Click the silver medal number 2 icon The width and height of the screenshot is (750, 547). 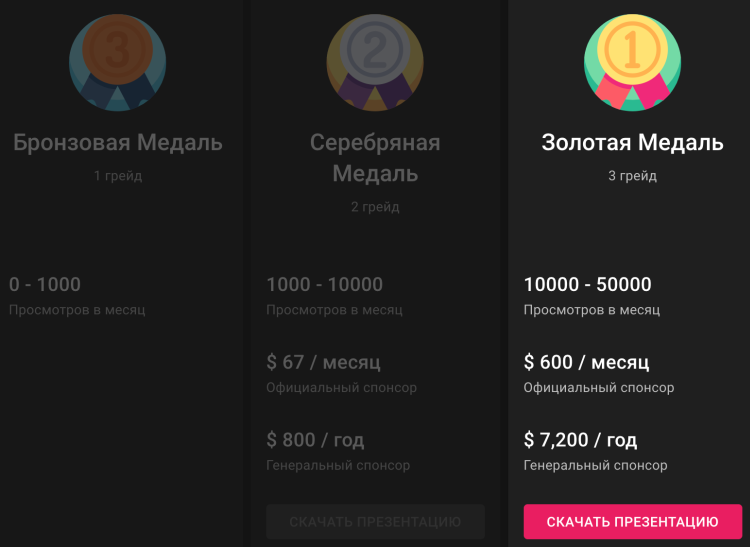click(375, 63)
